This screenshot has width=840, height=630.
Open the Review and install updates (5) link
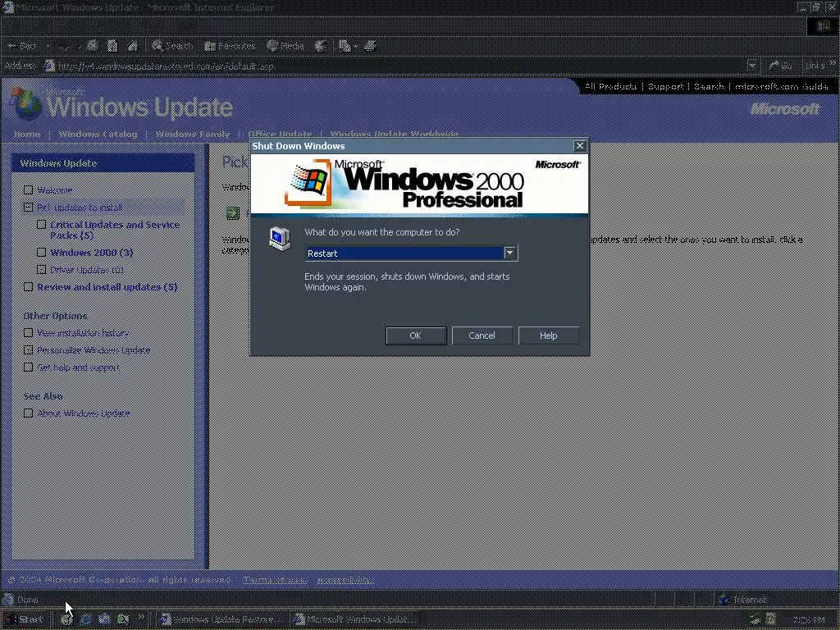[107, 287]
